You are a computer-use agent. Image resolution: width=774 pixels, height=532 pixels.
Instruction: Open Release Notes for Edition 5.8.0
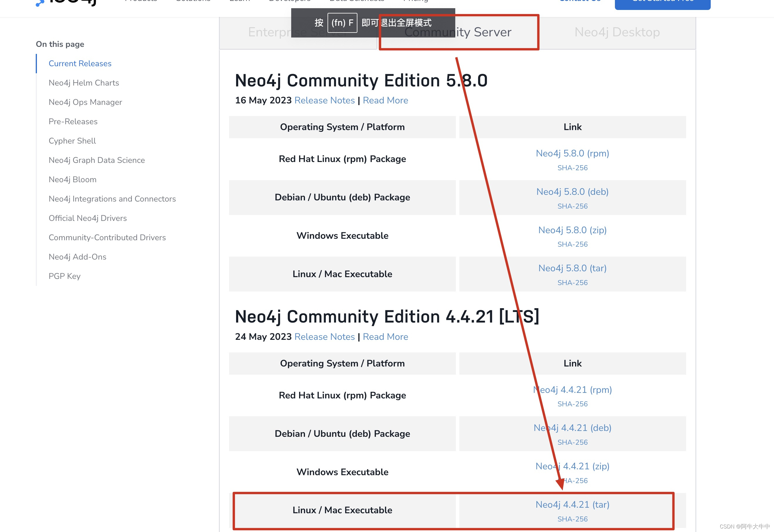325,100
